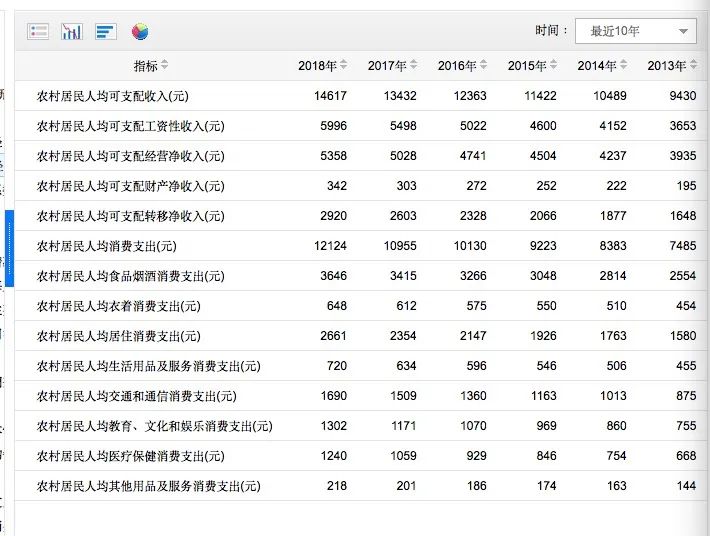Click the 2018年 column header label

click(x=317, y=66)
